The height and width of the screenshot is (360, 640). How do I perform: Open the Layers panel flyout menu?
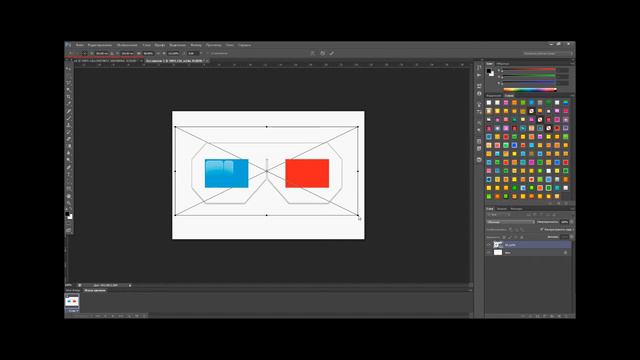tap(573, 209)
